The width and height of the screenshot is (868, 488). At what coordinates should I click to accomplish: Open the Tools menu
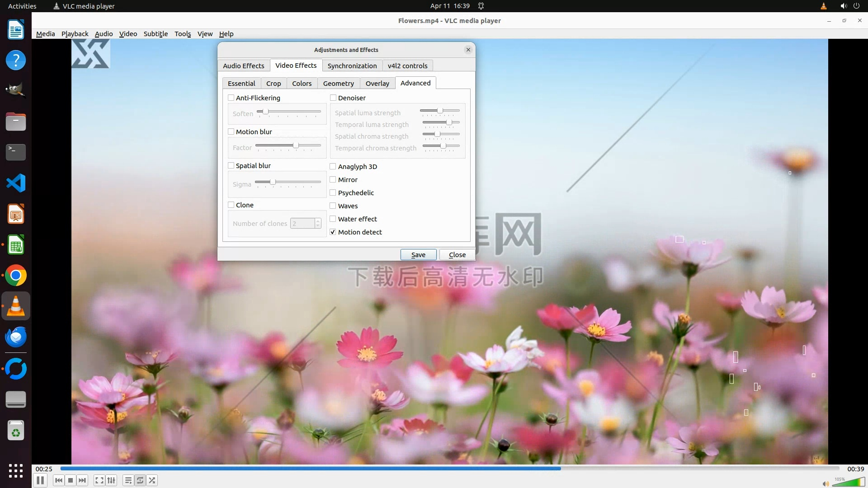(x=183, y=34)
